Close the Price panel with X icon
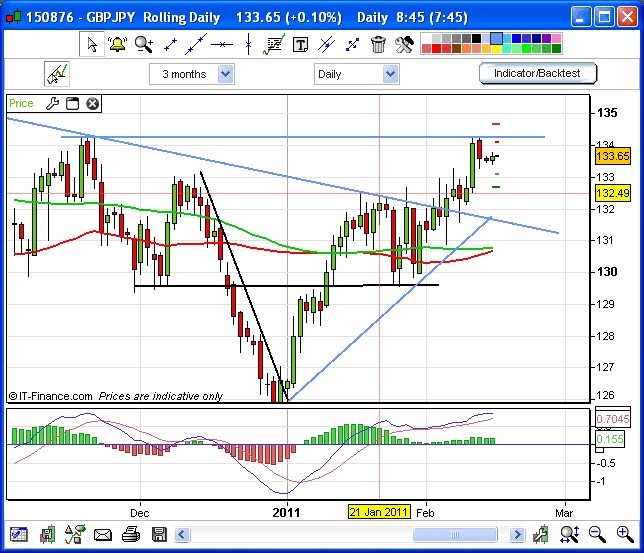Image resolution: width=644 pixels, height=553 pixels. coord(92,104)
